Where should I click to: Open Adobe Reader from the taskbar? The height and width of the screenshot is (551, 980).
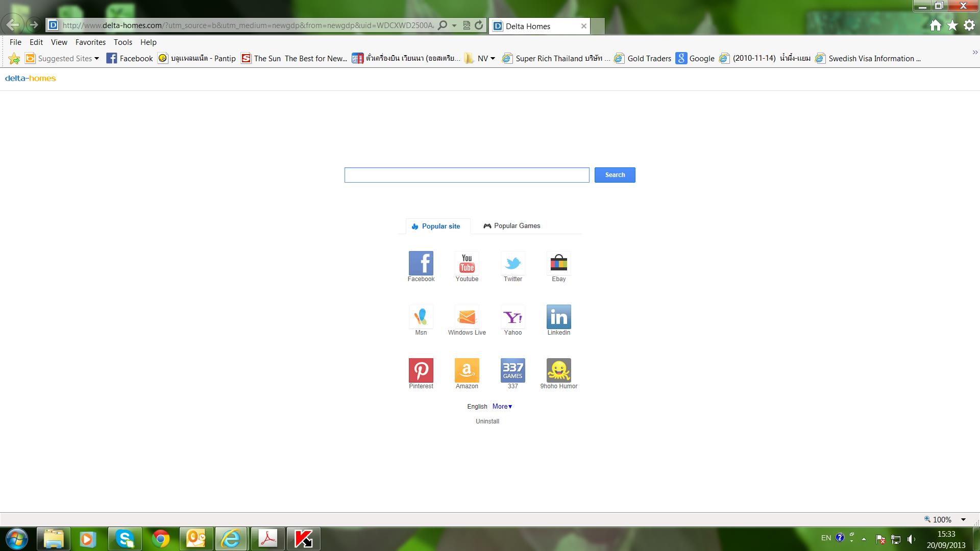tap(268, 539)
